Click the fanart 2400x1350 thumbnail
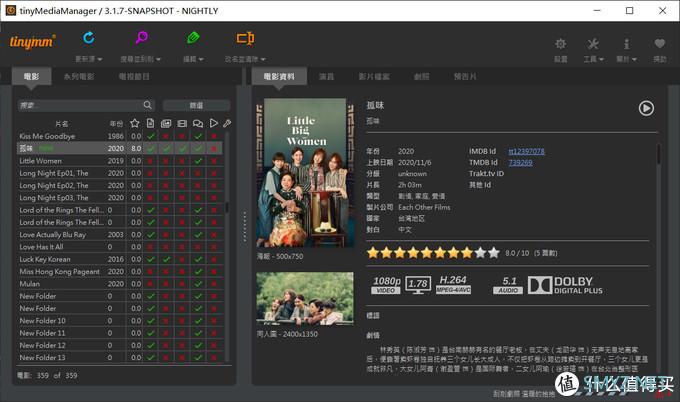This screenshot has width=680, height=402. tap(305, 299)
